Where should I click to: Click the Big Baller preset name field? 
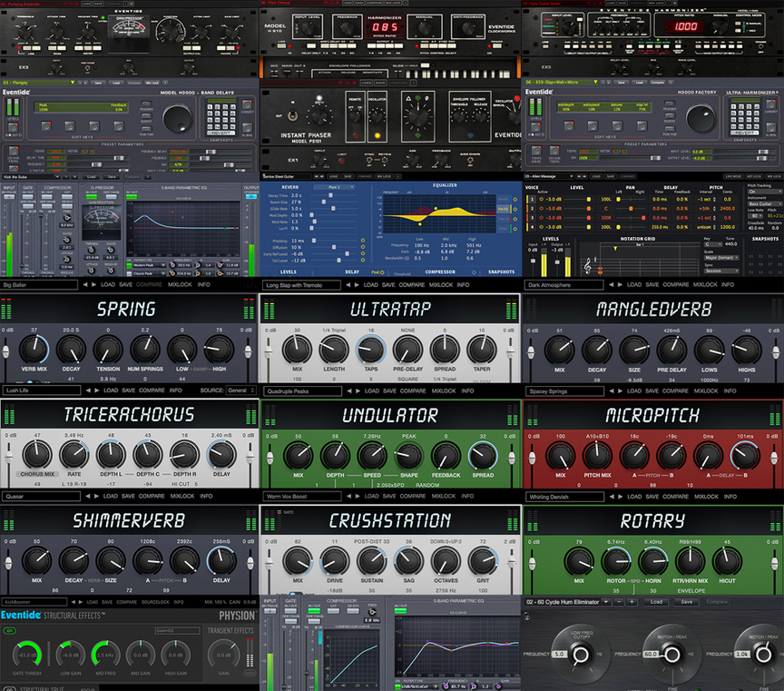(x=40, y=285)
